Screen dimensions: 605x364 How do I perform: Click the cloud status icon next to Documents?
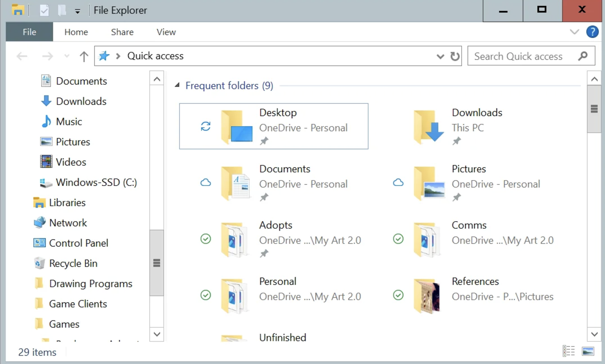click(x=205, y=182)
